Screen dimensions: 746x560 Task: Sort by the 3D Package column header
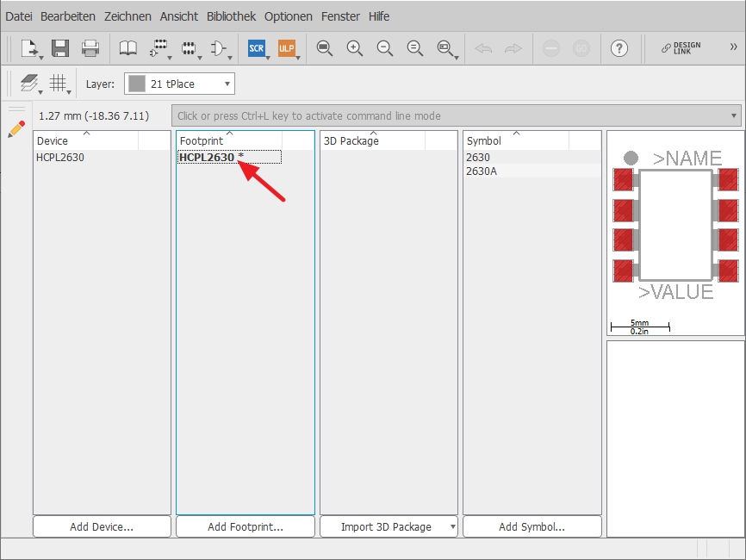tap(372, 140)
